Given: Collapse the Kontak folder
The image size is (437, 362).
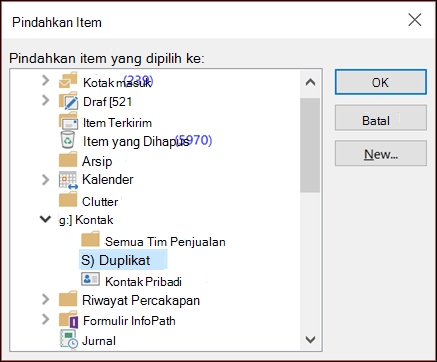Looking at the screenshot, I should point(45,219).
